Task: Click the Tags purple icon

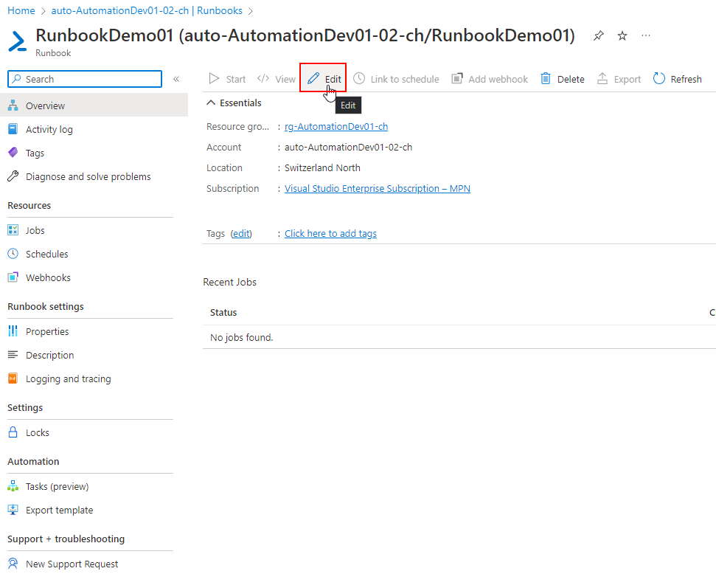Action: [13, 153]
